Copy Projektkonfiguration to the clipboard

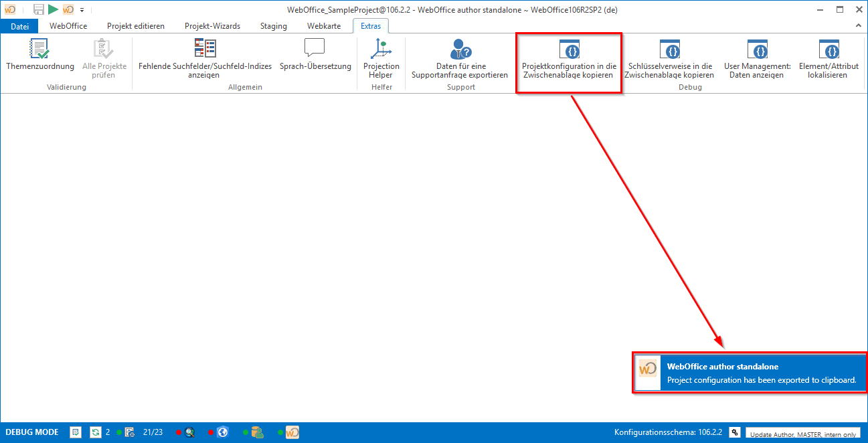point(569,50)
